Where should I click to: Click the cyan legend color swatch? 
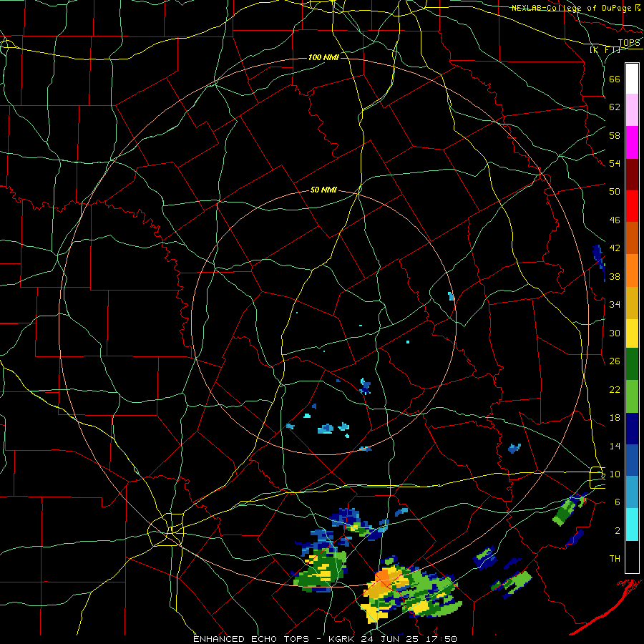(x=632, y=525)
